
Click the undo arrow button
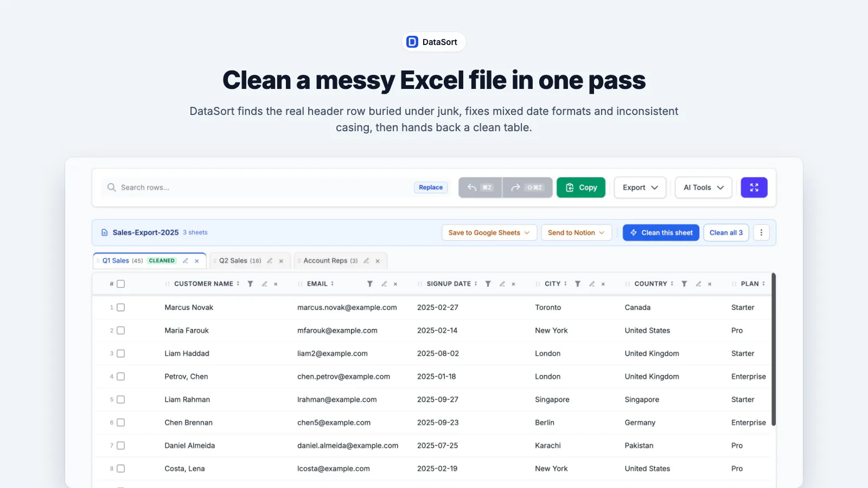pyautogui.click(x=480, y=188)
